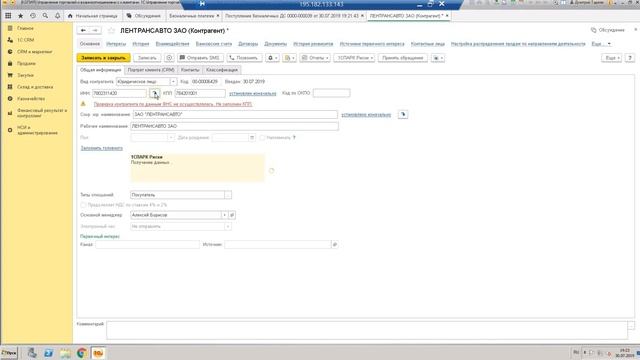Open the History clock icon

tap(33, 16)
